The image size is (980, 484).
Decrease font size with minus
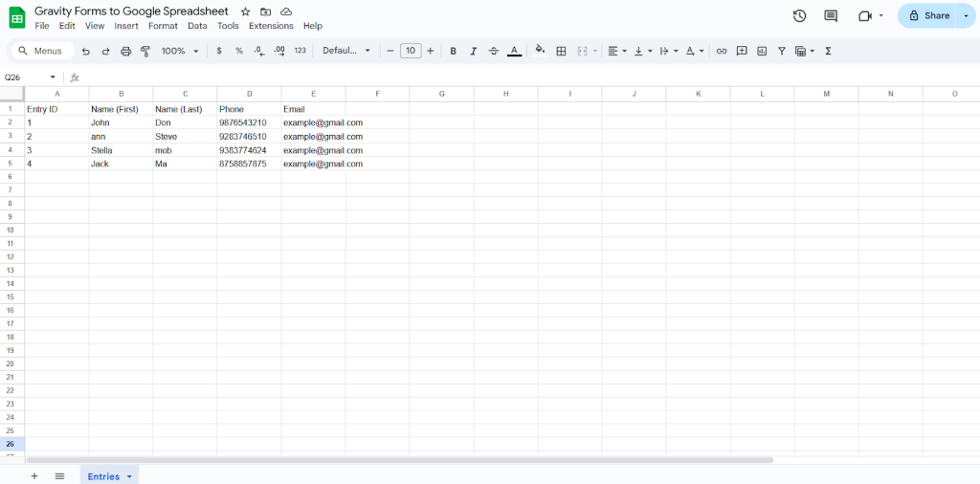[390, 52]
